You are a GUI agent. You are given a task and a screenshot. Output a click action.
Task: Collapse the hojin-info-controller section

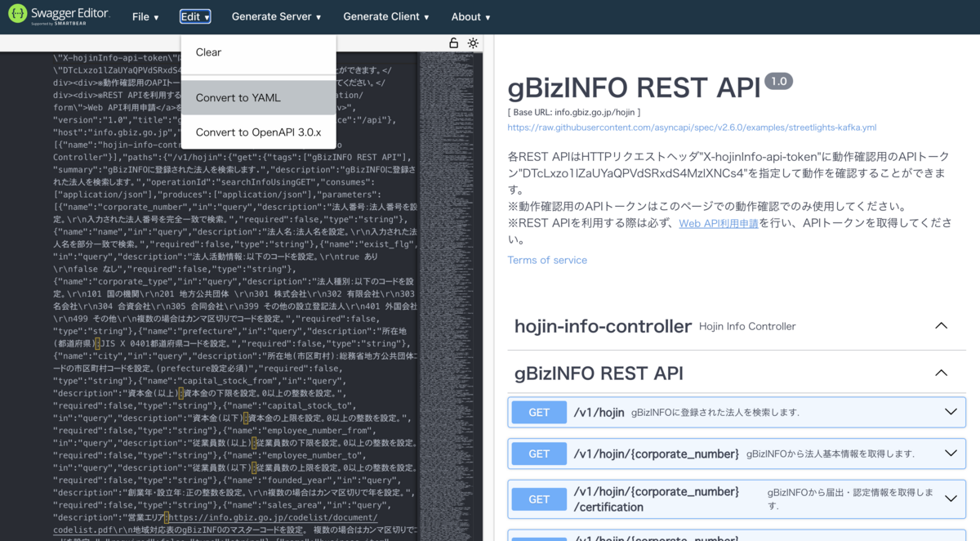[941, 326]
